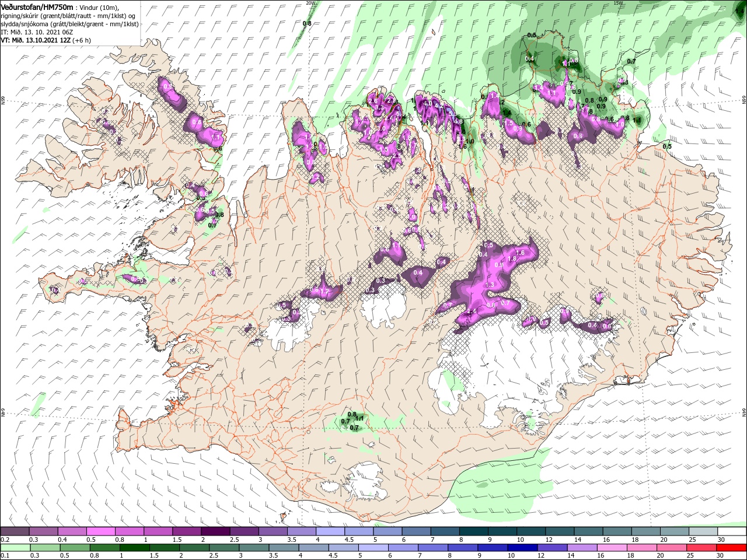
Task: Click the 20W longitude label
Action: click(310, 3)
